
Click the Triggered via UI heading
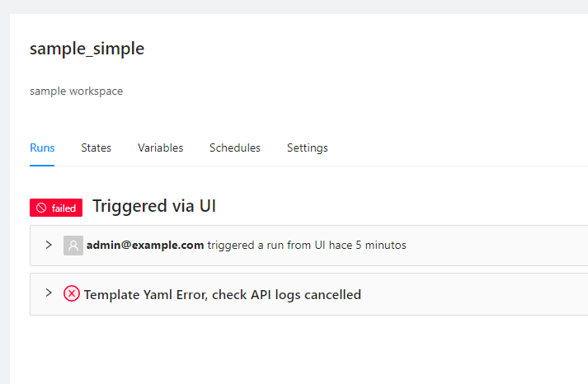tap(154, 206)
